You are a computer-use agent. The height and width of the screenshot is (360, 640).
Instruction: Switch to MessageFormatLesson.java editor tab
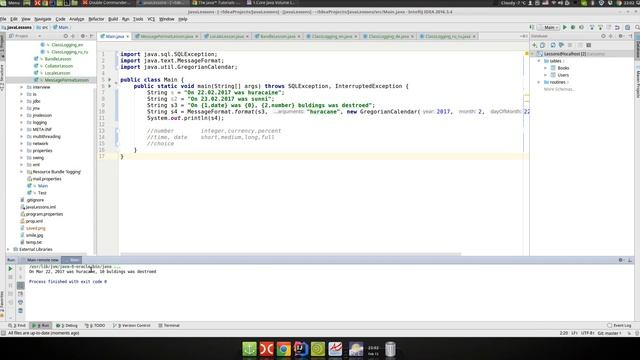coord(166,36)
